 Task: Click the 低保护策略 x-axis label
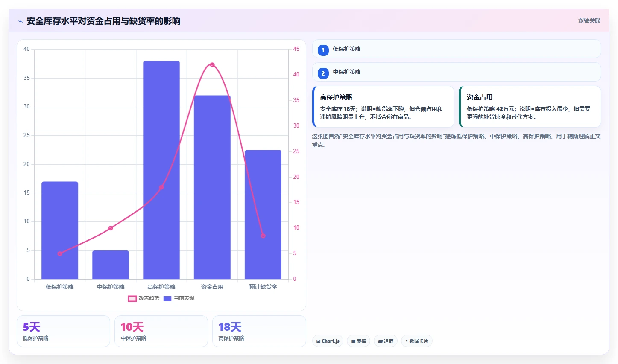point(60,287)
